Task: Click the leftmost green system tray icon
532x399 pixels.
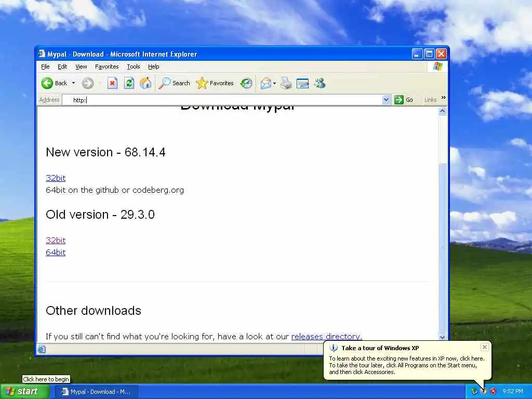Action: [474, 392]
